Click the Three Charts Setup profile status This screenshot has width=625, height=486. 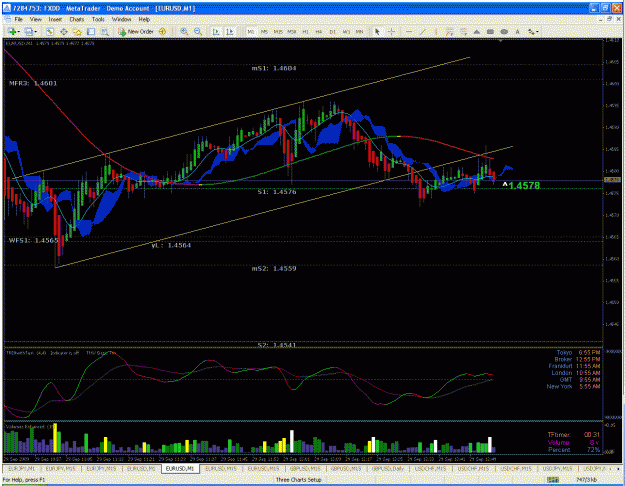[299, 480]
